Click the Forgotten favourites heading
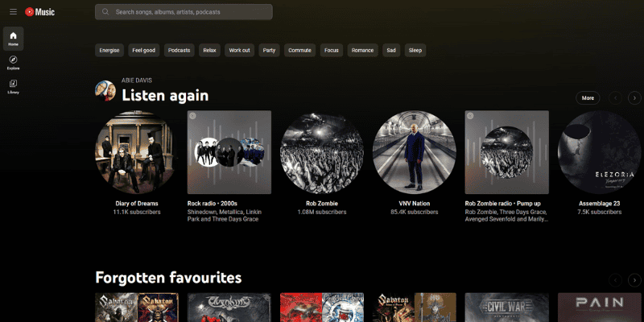The height and width of the screenshot is (322, 644). pyautogui.click(x=168, y=278)
